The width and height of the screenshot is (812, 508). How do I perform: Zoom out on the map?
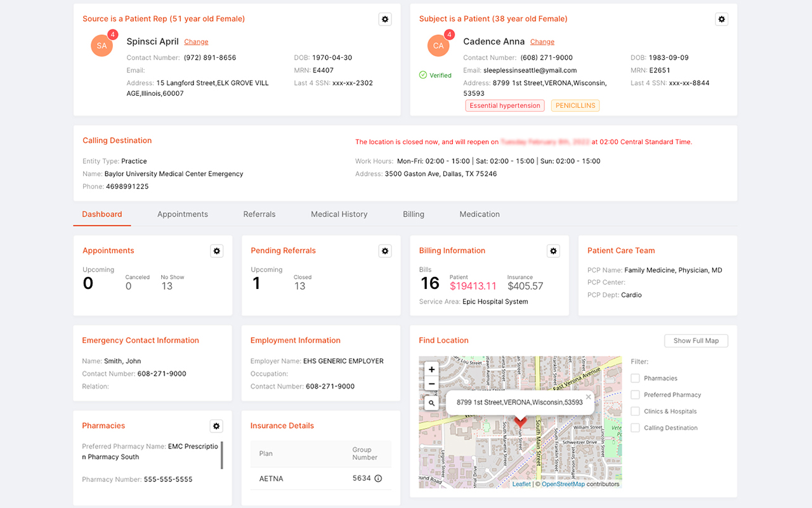coord(431,384)
